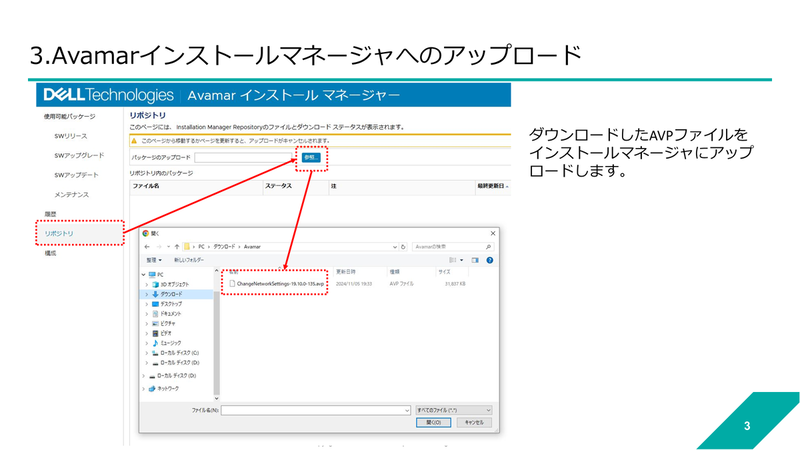Open the 整理 dropdown menu
Viewport: 800px width, 450px height.
pos(154,260)
